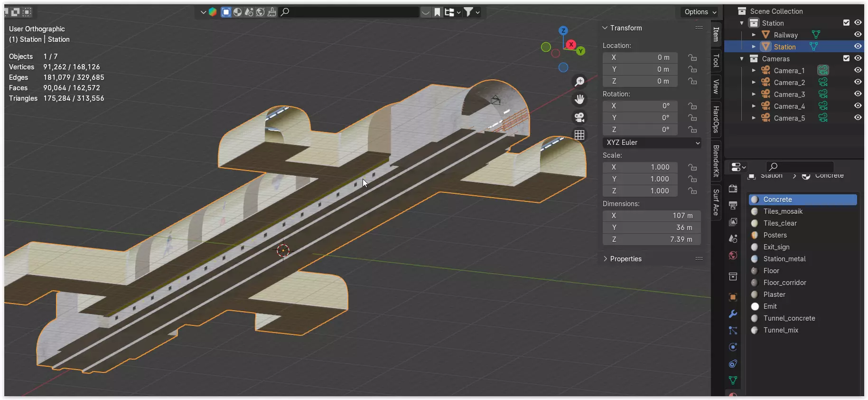Lock the Rotation Z value
Image resolution: width=868 pixels, height=400 pixels.
(x=693, y=130)
